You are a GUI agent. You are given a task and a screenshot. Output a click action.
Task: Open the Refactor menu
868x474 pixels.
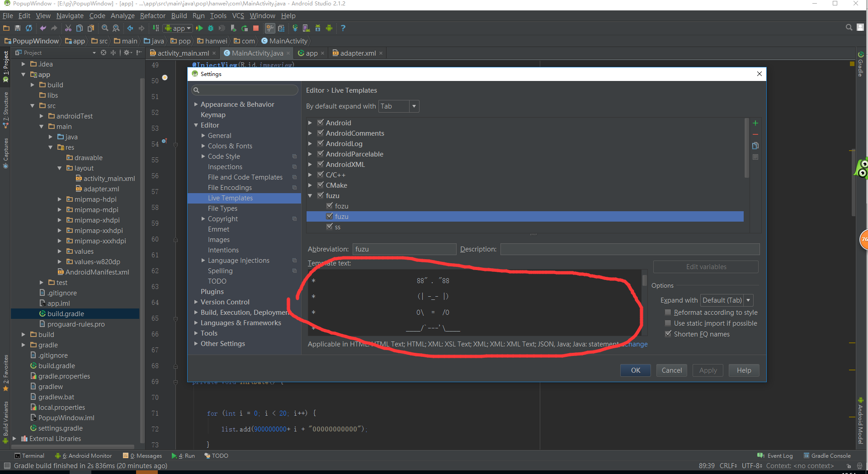click(x=152, y=16)
